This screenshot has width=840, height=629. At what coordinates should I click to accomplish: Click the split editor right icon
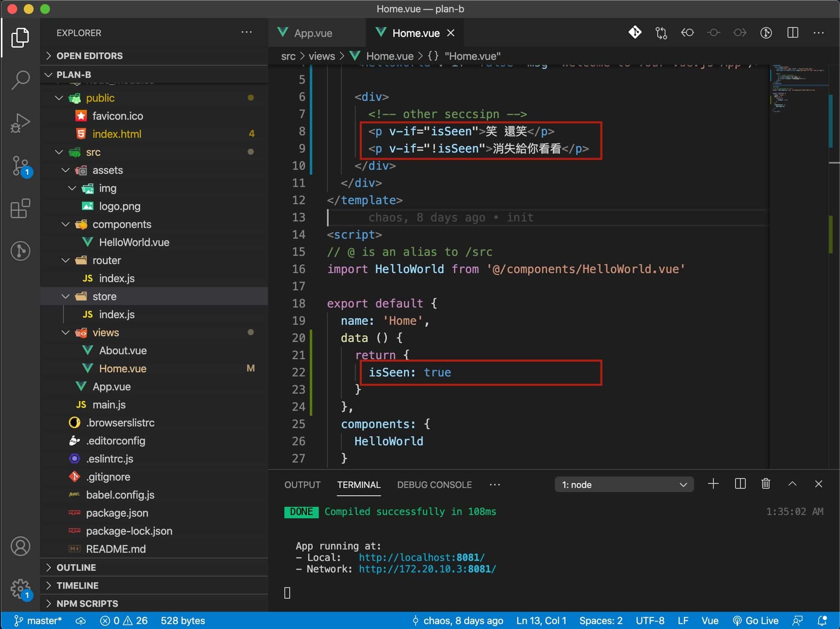[x=792, y=33]
